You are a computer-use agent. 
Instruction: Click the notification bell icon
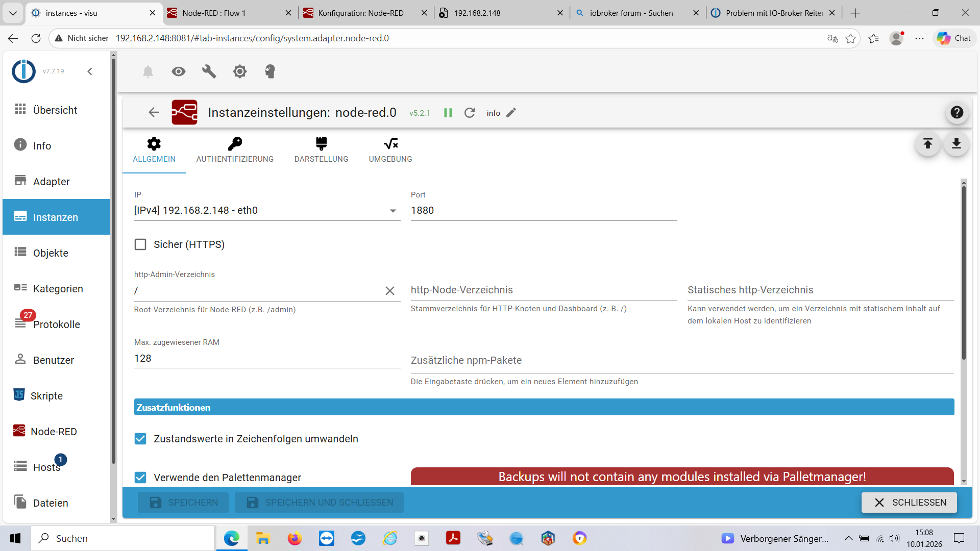[x=148, y=71]
